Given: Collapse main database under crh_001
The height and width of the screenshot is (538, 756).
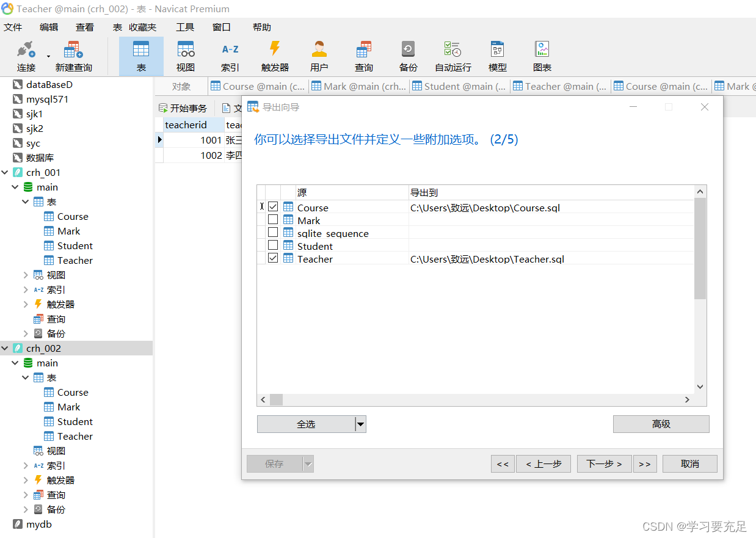Looking at the screenshot, I should click(x=15, y=187).
